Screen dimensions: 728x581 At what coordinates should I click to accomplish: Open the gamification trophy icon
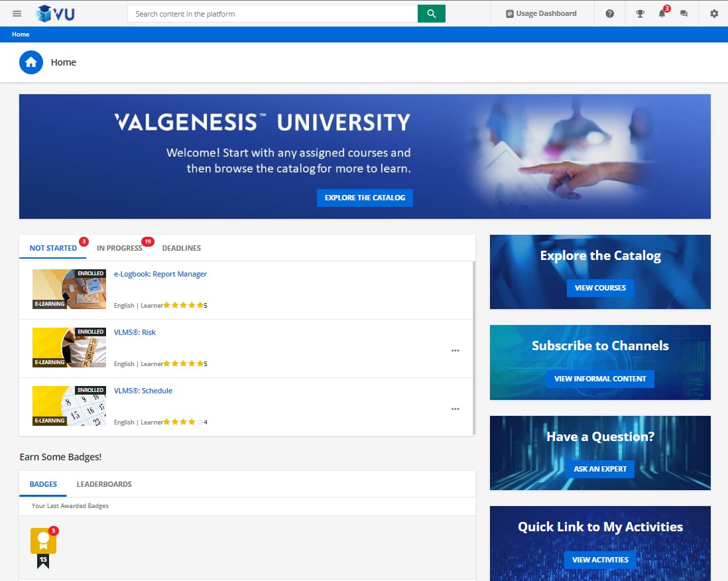pos(640,13)
